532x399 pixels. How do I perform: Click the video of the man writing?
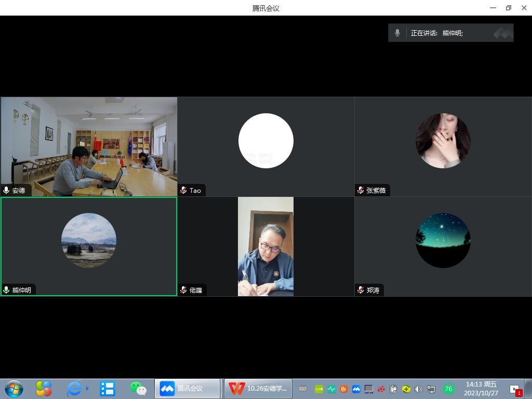tap(265, 246)
